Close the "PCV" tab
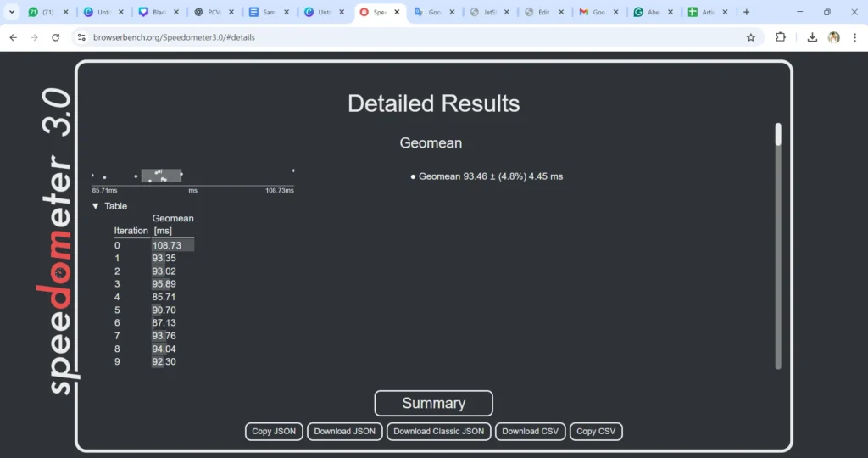 click(231, 12)
